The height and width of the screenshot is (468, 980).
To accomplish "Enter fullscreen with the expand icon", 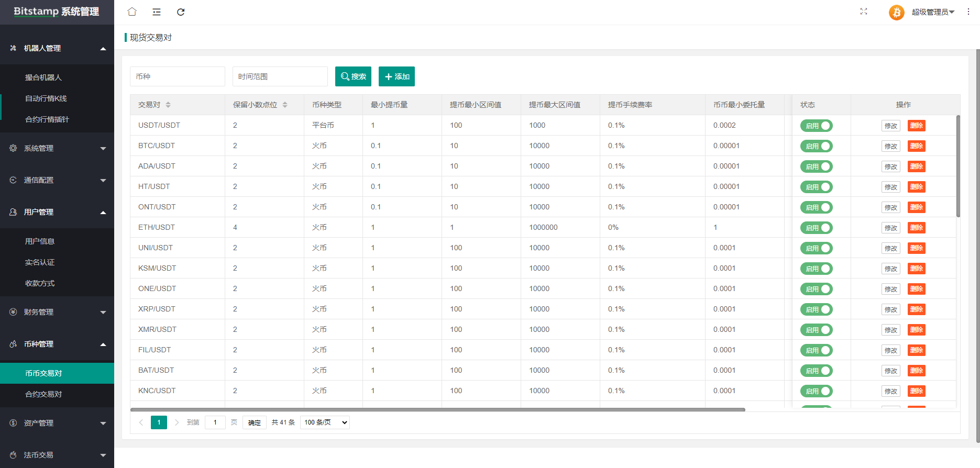I will click(x=864, y=12).
